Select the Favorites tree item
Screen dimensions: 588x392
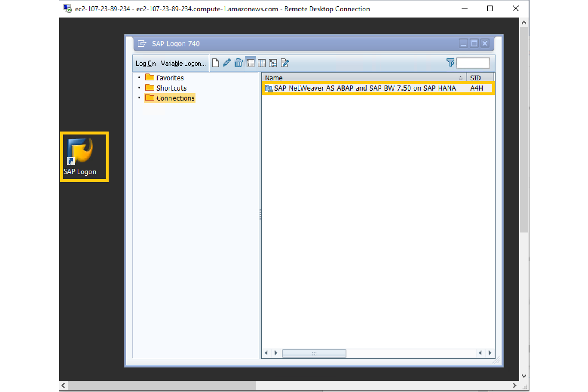coord(170,78)
